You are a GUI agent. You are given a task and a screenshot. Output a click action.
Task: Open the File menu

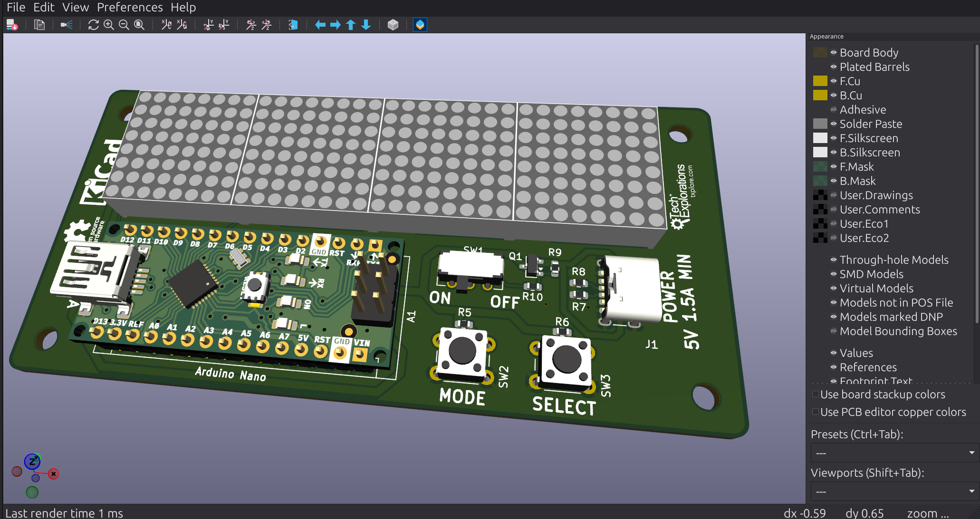coord(16,7)
